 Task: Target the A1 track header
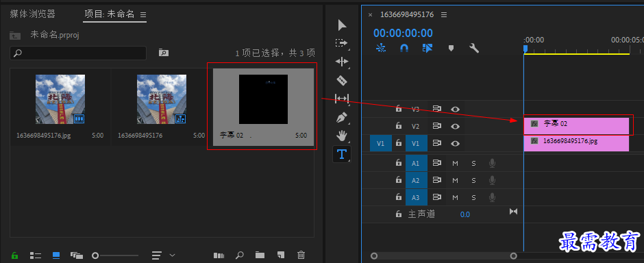click(x=416, y=163)
